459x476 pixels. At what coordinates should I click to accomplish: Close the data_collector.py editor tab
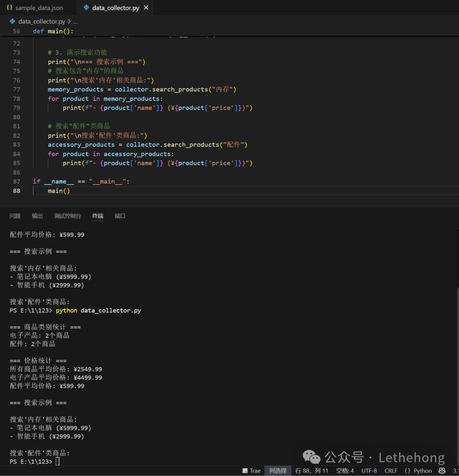tap(146, 8)
